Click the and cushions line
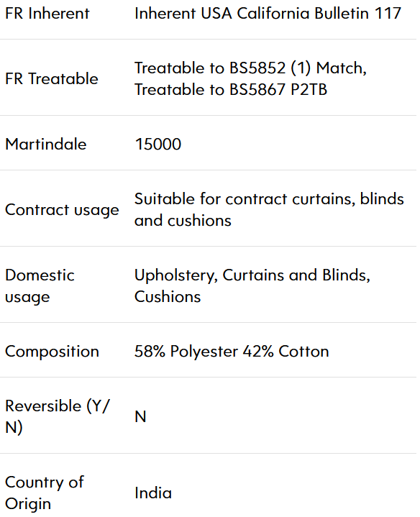This screenshot has height=517, width=420. [183, 221]
